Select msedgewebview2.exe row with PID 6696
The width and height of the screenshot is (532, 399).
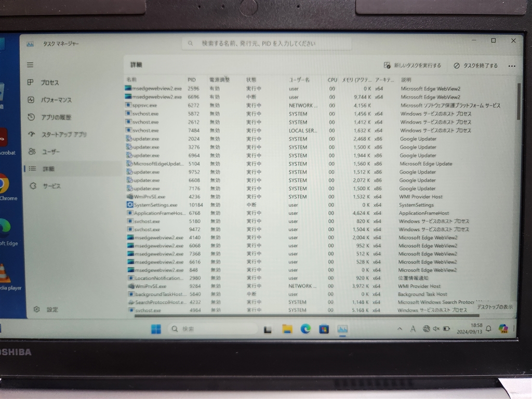tap(320, 97)
